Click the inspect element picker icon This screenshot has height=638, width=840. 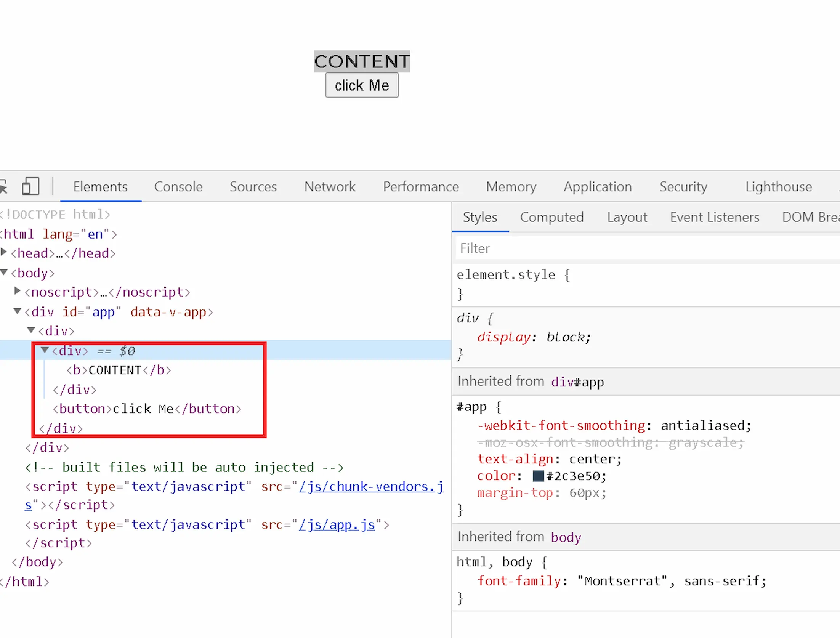(x=3, y=186)
